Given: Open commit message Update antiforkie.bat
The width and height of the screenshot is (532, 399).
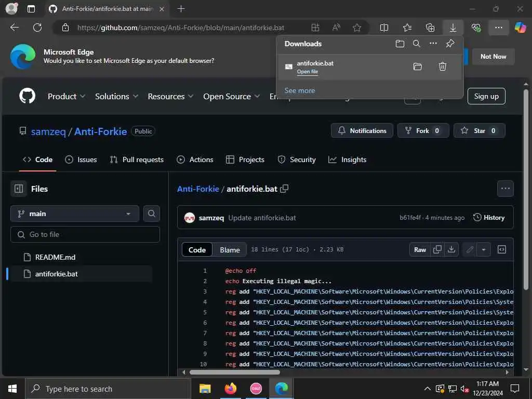Looking at the screenshot, I should (262, 218).
